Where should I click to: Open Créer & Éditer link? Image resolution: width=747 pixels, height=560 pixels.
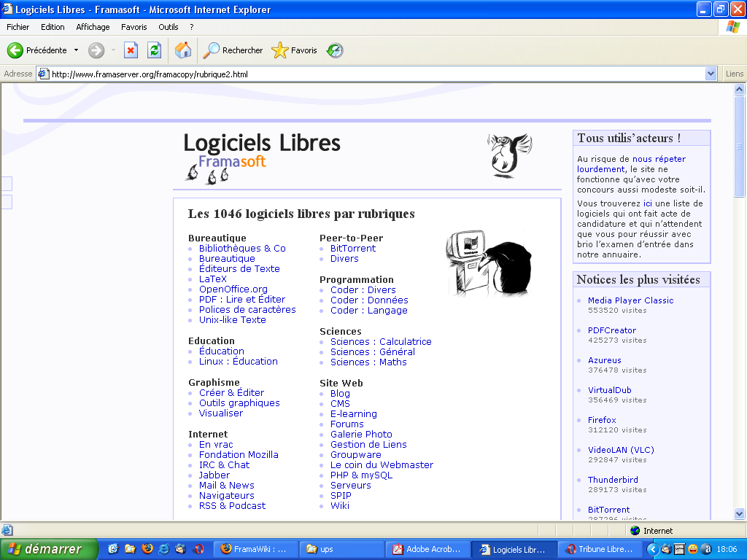click(x=231, y=392)
